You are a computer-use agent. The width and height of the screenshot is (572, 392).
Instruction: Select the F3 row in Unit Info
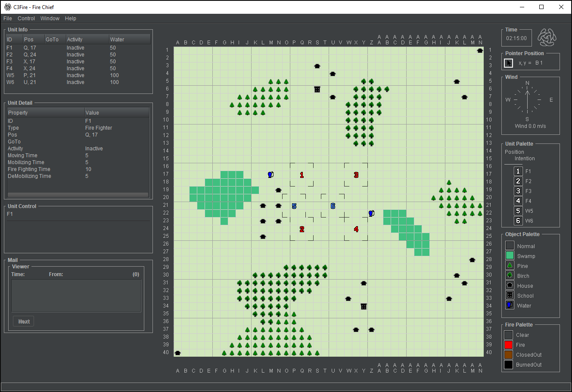point(78,62)
